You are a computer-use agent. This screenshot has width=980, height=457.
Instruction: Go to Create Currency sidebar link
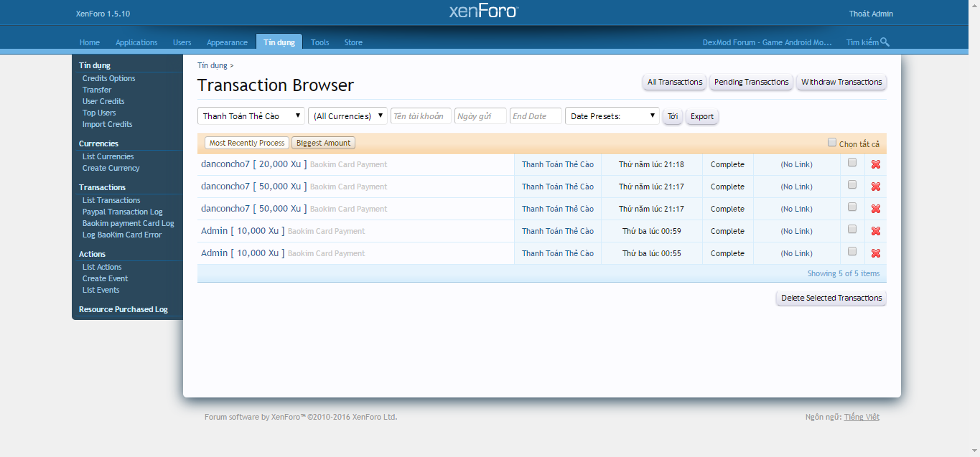click(111, 168)
